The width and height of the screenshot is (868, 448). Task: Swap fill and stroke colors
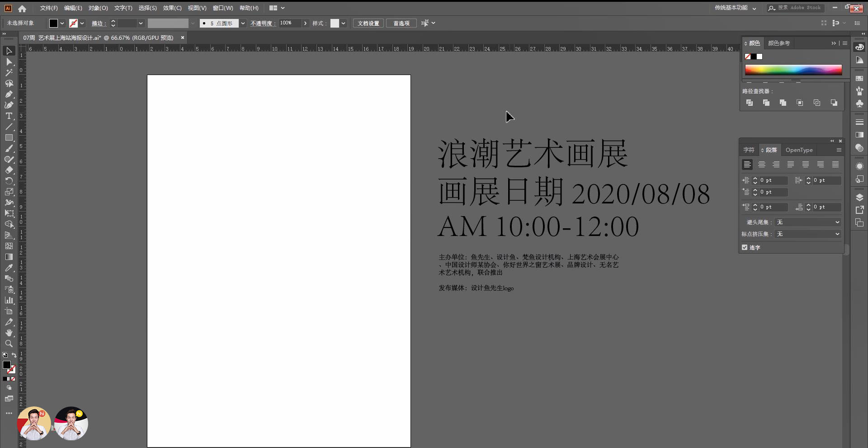14,355
